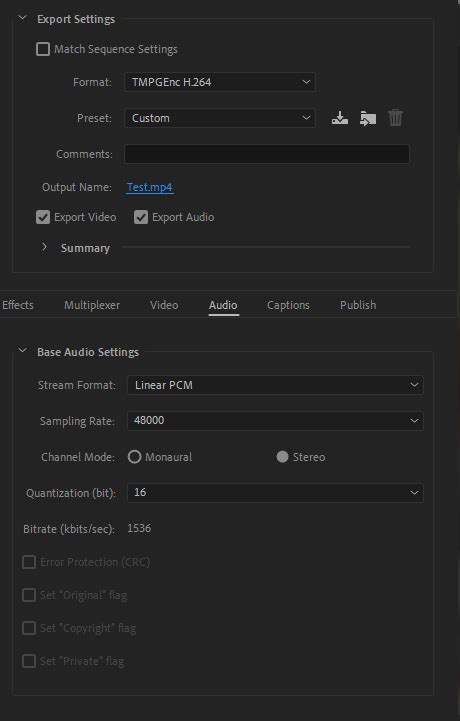
Task: Select the Stereo channel mode
Action: (282, 457)
